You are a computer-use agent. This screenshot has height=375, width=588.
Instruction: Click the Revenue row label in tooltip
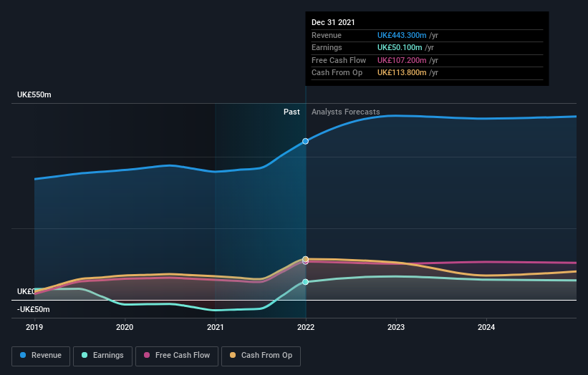(327, 35)
